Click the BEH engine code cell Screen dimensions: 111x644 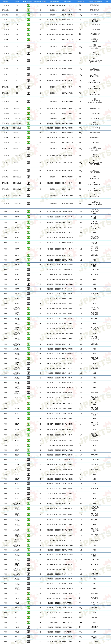tap(95, 503)
